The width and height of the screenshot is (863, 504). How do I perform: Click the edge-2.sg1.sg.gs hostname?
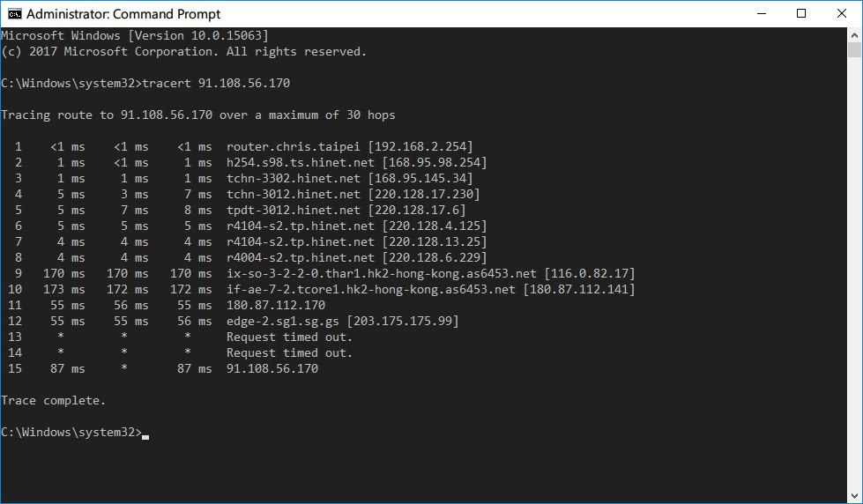pos(285,321)
